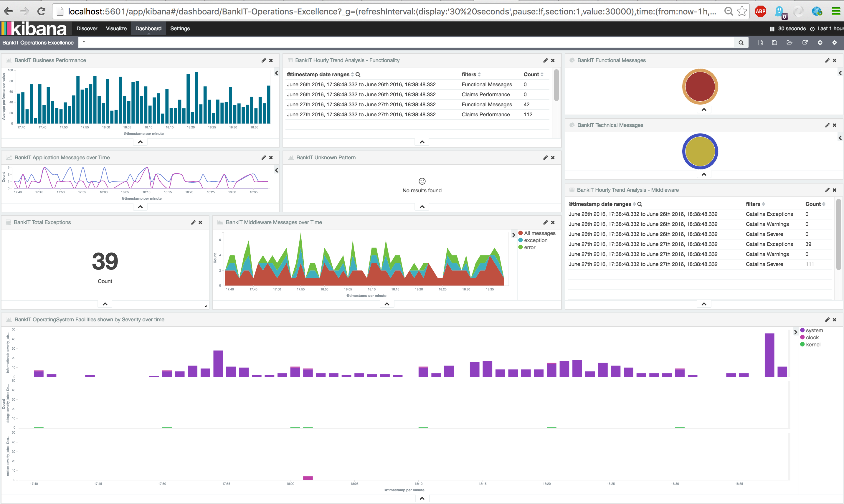
Task: Remove the OperatingSystem Facilities by Severity panel
Action: pyautogui.click(x=835, y=320)
